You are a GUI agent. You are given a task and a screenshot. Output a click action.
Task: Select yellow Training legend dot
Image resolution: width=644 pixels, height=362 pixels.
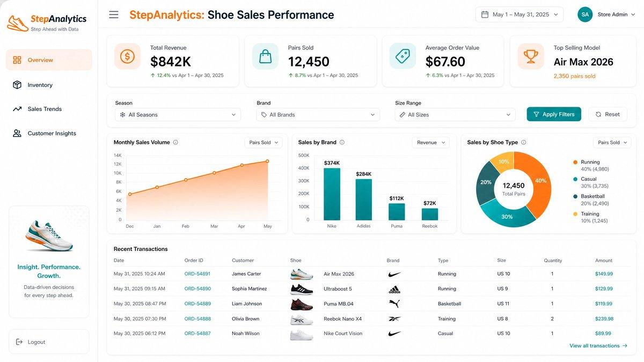pyautogui.click(x=575, y=214)
